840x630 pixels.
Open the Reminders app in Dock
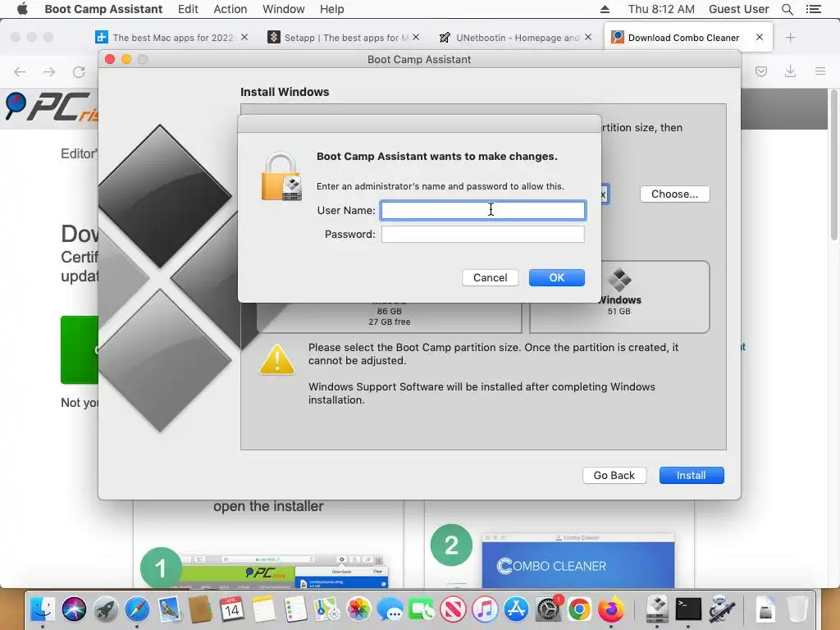tap(295, 609)
